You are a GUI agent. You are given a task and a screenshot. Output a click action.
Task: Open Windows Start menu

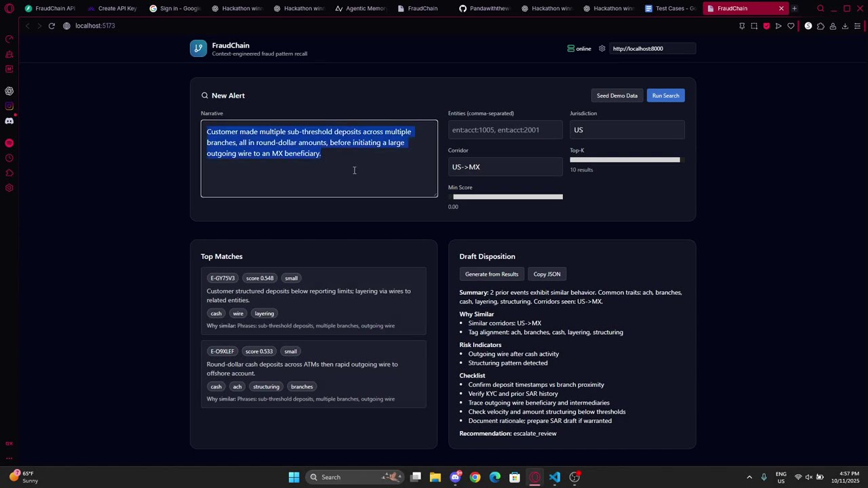[294, 477]
